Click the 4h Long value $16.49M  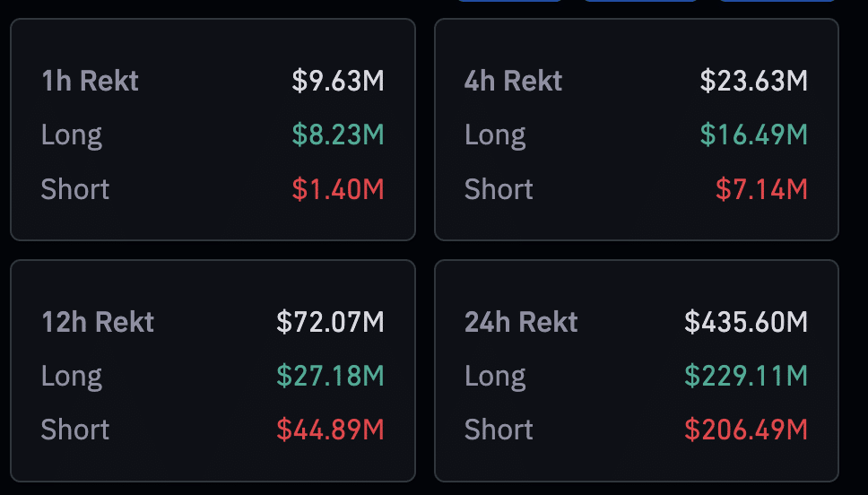(x=753, y=135)
